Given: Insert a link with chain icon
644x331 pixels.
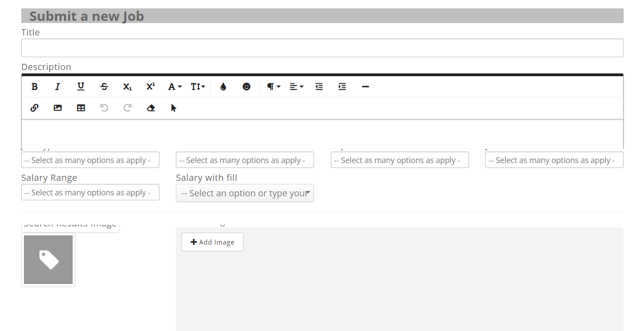Looking at the screenshot, I should click(x=35, y=108).
